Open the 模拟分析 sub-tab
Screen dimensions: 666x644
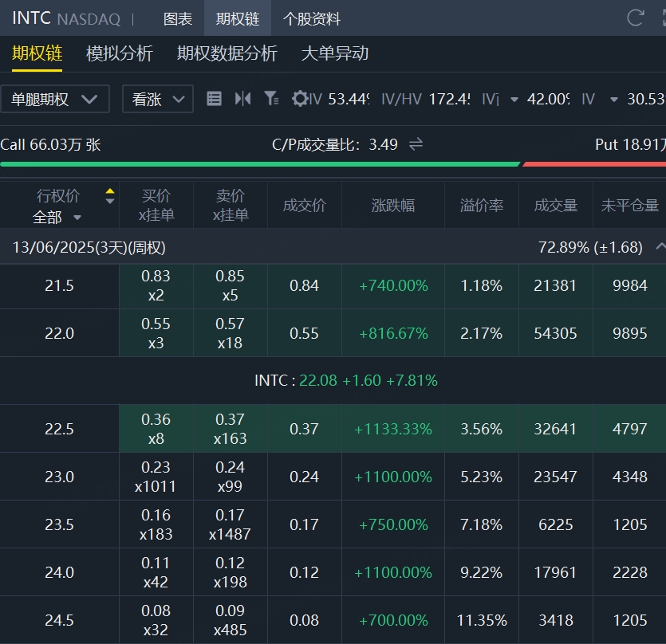(120, 53)
